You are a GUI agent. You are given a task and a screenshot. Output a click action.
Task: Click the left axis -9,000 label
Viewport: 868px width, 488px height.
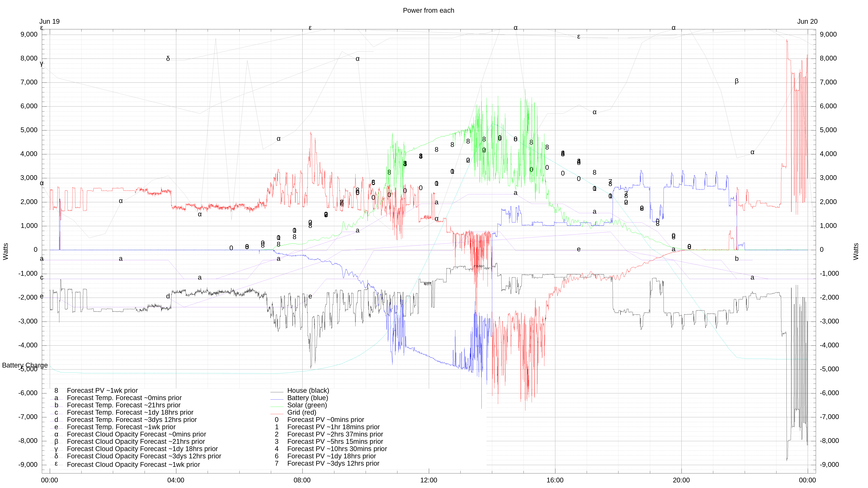tap(28, 465)
